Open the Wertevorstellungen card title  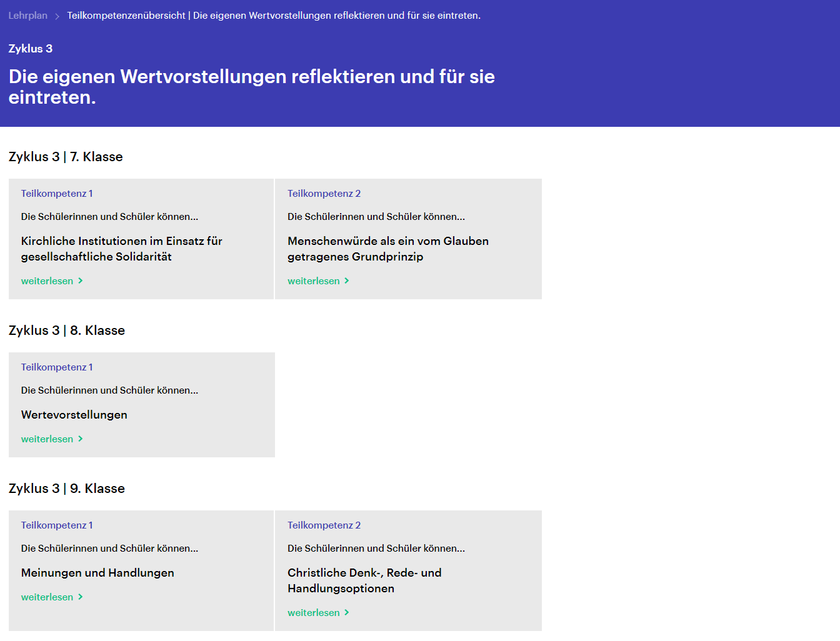[x=74, y=415]
